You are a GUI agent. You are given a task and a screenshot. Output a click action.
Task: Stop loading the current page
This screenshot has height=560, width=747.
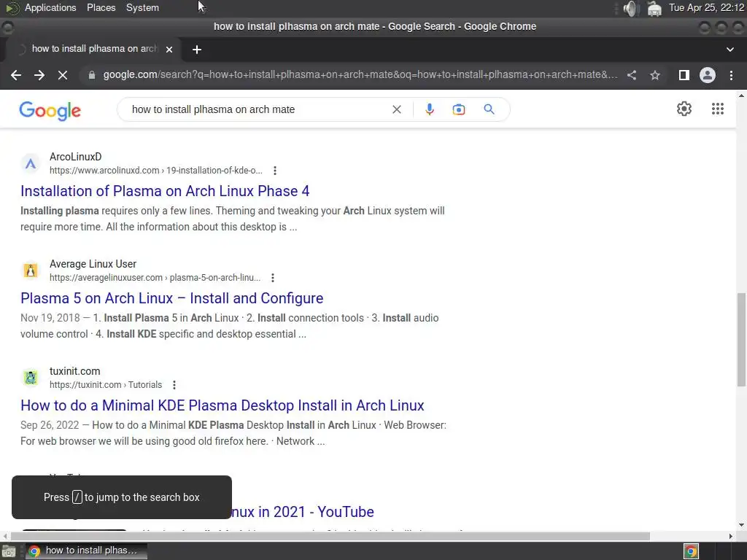63,75
